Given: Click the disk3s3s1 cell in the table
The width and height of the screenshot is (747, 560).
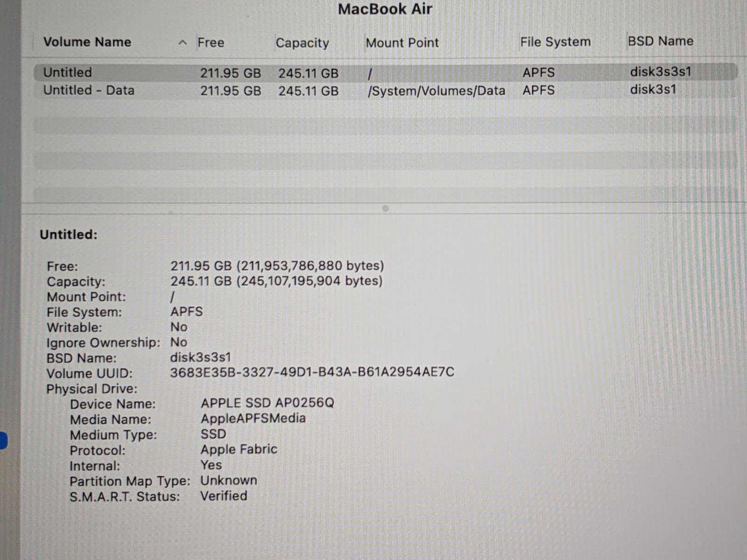Looking at the screenshot, I should [x=660, y=72].
